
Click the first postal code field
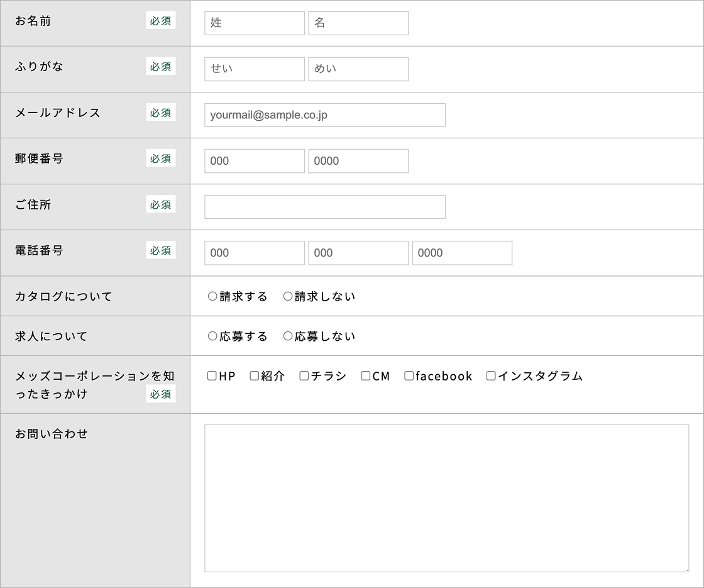click(254, 161)
